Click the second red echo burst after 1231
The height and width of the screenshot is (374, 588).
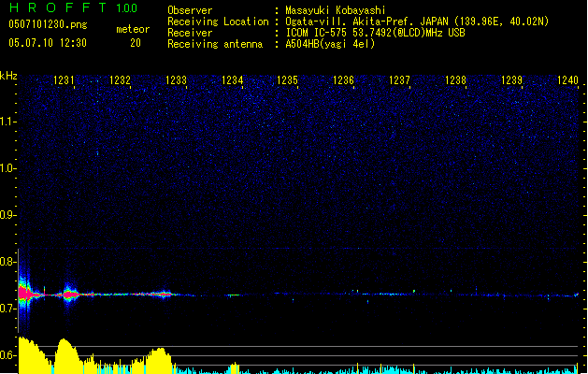70,295
